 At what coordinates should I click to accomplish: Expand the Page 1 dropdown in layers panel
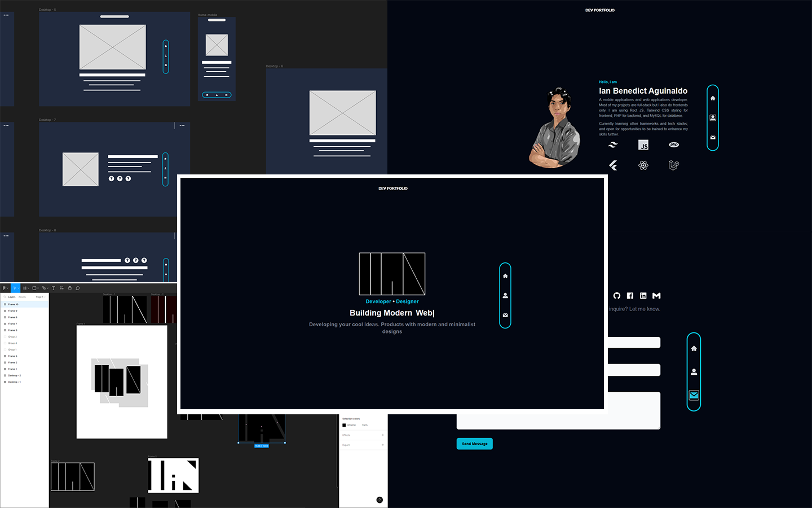pyautogui.click(x=39, y=297)
